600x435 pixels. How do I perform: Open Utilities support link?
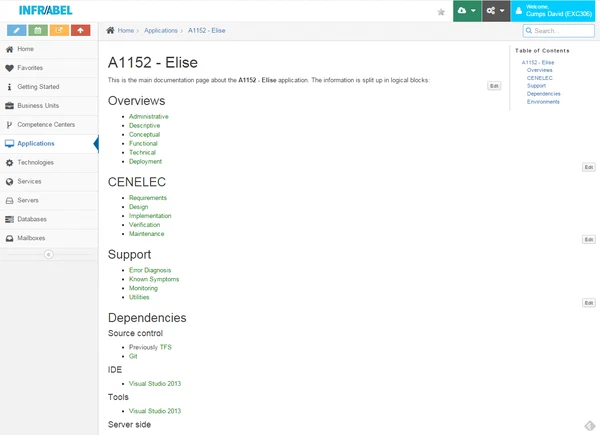coord(139,297)
